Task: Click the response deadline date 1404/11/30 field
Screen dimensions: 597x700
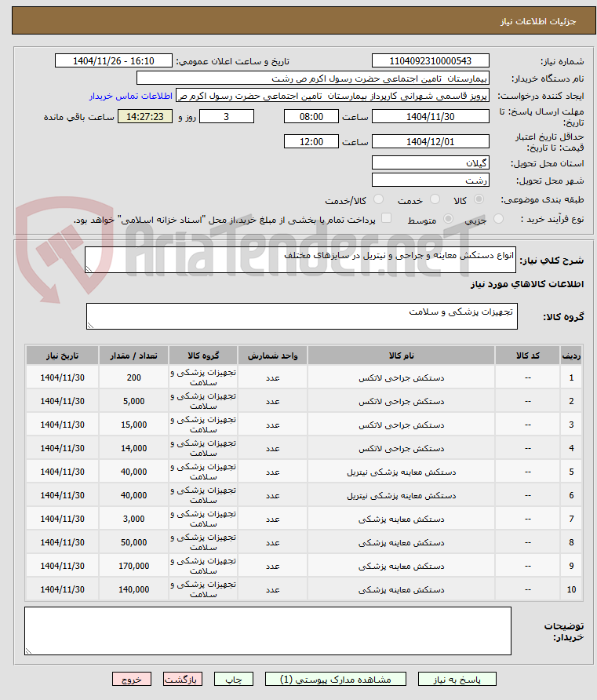Action: [x=430, y=116]
